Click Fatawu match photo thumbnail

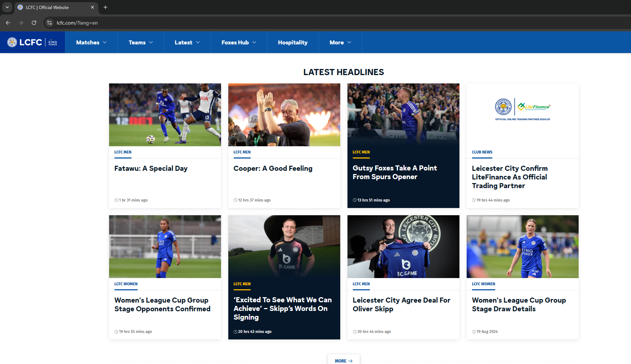(x=165, y=115)
